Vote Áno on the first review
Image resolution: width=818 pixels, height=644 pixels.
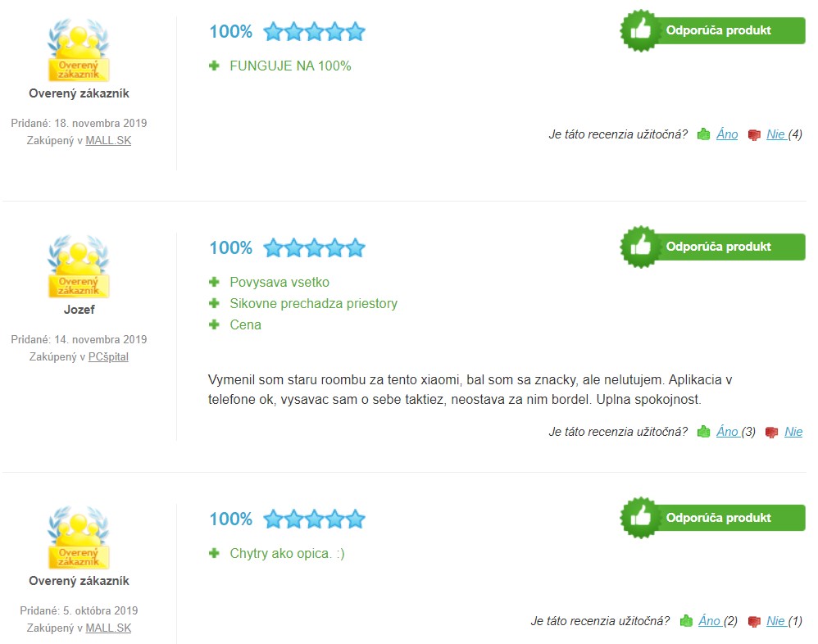727,134
